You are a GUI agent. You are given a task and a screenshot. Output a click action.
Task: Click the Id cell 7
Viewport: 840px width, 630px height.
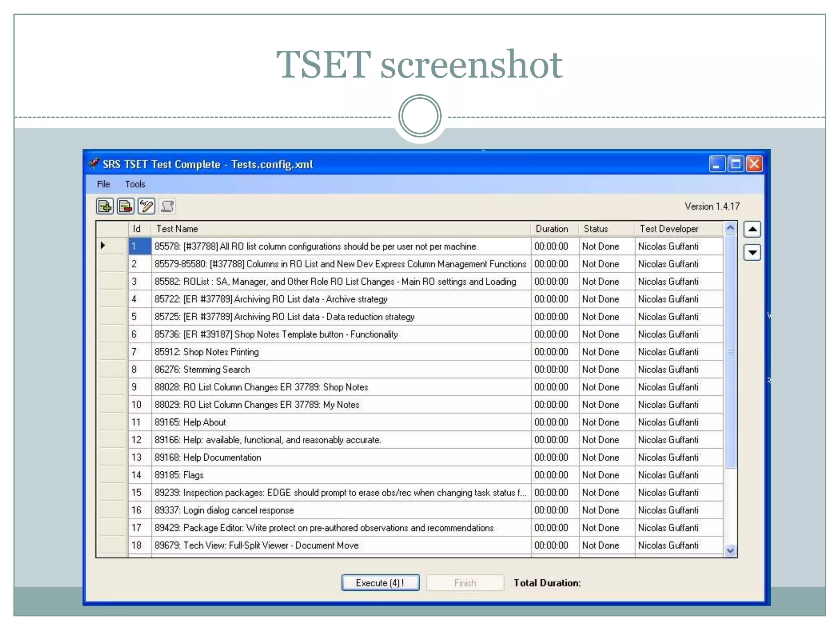point(140,352)
